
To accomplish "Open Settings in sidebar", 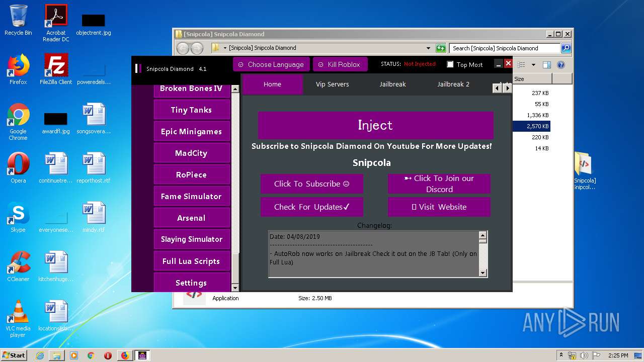I will pos(191,282).
